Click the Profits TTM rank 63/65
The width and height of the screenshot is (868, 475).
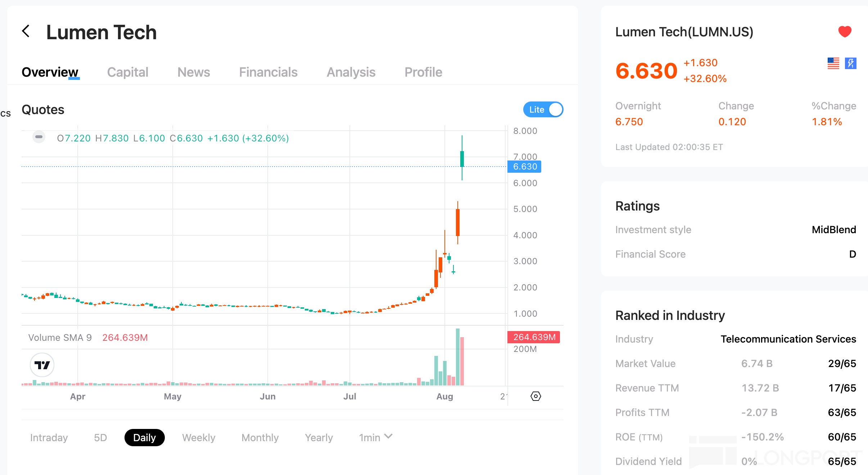(842, 412)
